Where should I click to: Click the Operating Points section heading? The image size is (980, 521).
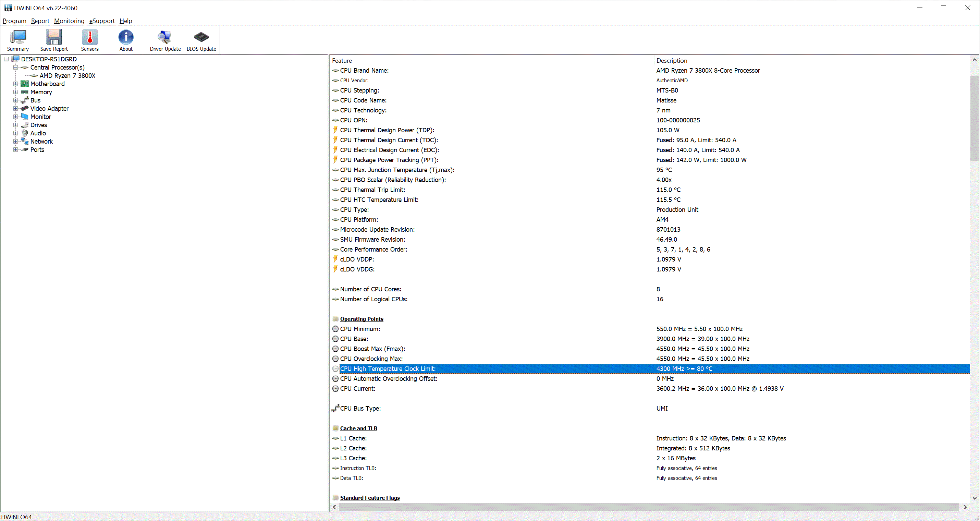point(362,319)
